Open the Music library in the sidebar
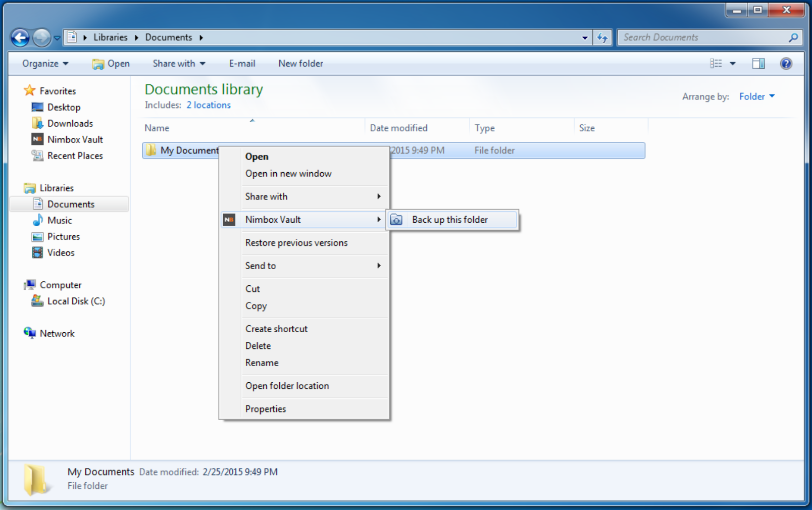Viewport: 812px width, 510px height. 59,220
